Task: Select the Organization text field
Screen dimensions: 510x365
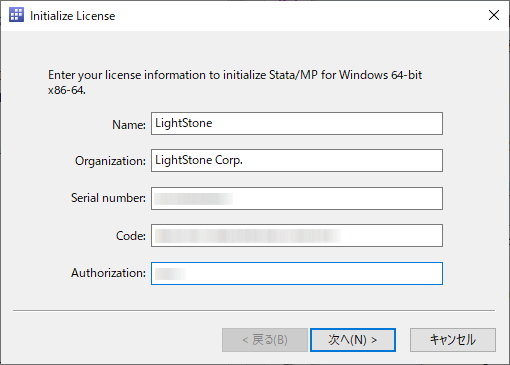Action: click(297, 161)
